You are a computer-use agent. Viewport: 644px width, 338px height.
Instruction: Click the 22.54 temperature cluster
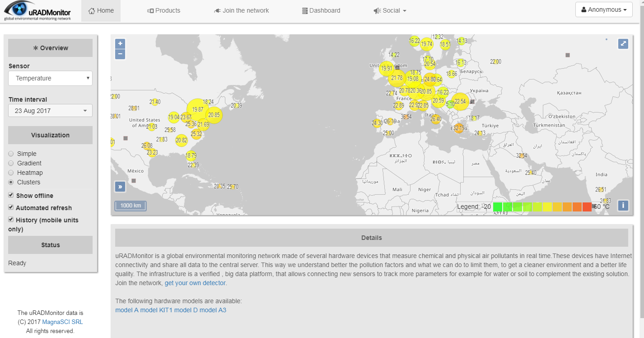[x=460, y=102]
